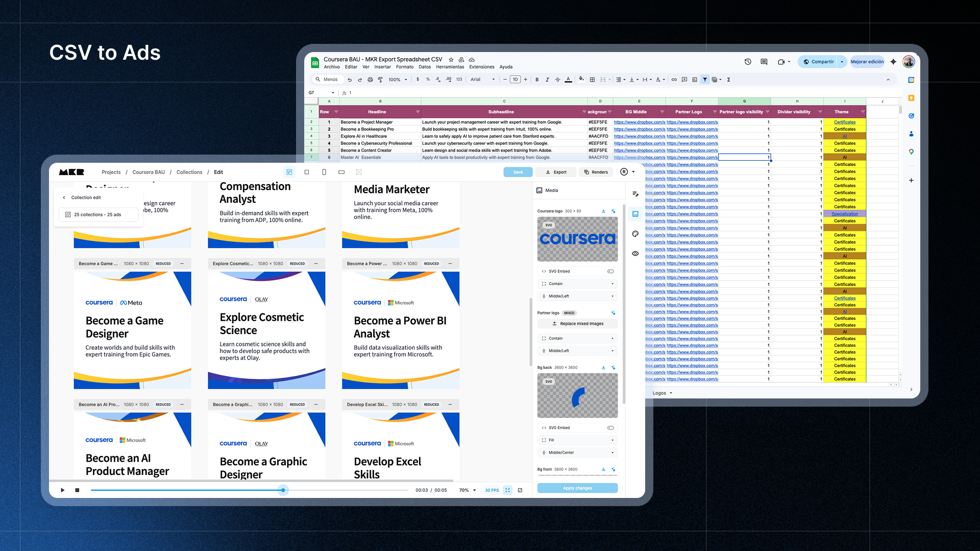The width and height of the screenshot is (980, 551).
Task: Click the Gemini sparkle icon in Sheets
Action: point(893,62)
